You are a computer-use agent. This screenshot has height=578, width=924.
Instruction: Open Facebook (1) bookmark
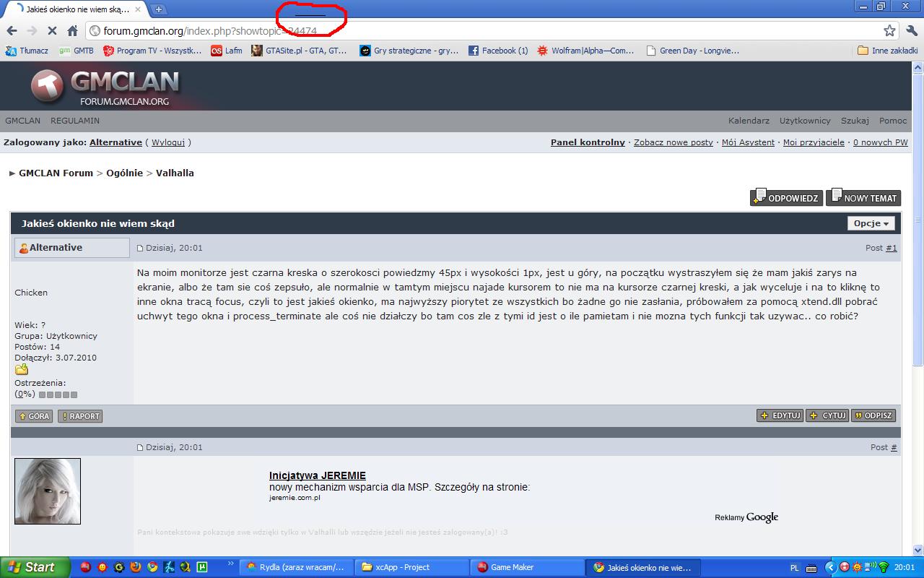coord(498,51)
